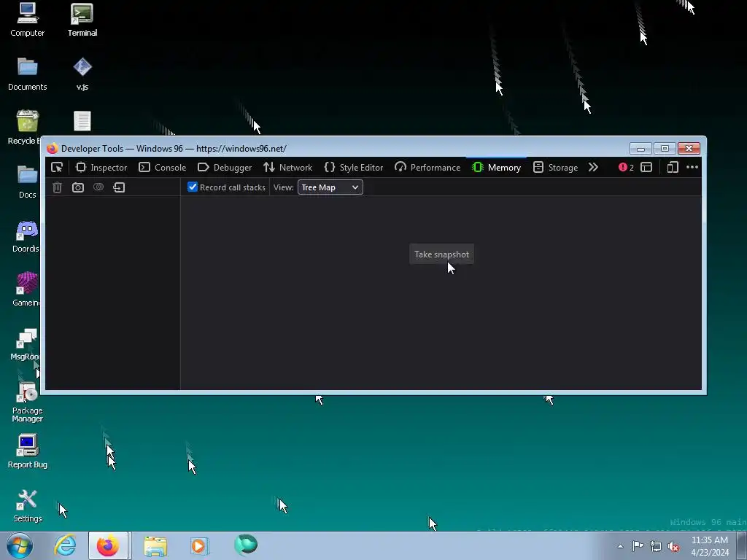The height and width of the screenshot is (560, 747).
Task: Open the green globe taskbar icon
Action: tap(246, 545)
